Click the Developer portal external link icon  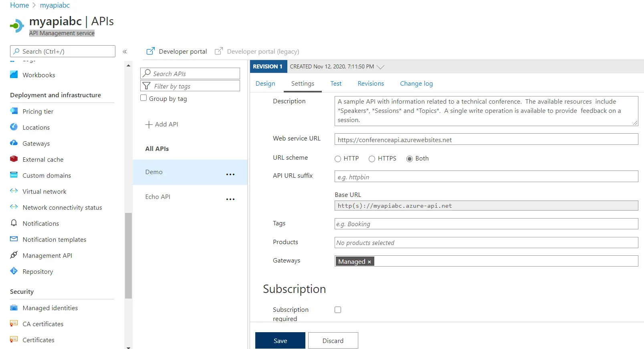pyautogui.click(x=151, y=51)
